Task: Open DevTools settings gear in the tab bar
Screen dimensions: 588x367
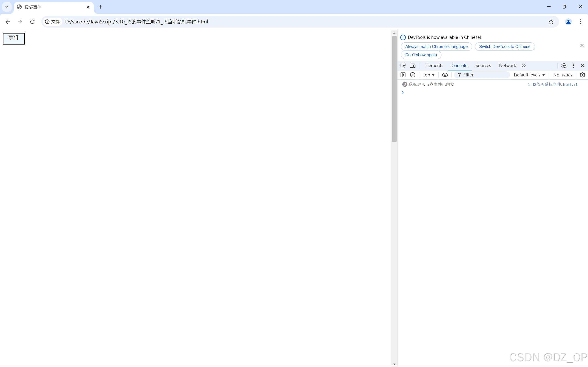Action: pos(564,66)
